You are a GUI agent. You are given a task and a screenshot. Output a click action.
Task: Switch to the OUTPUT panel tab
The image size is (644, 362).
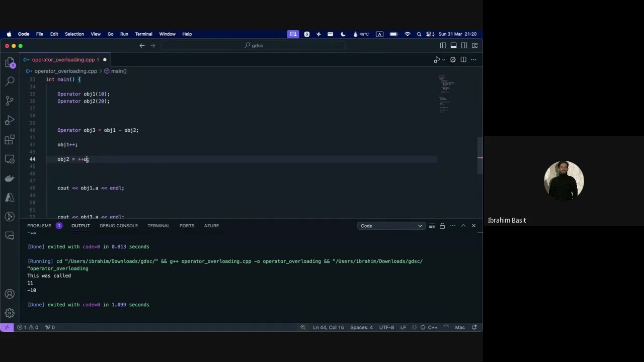click(x=80, y=226)
